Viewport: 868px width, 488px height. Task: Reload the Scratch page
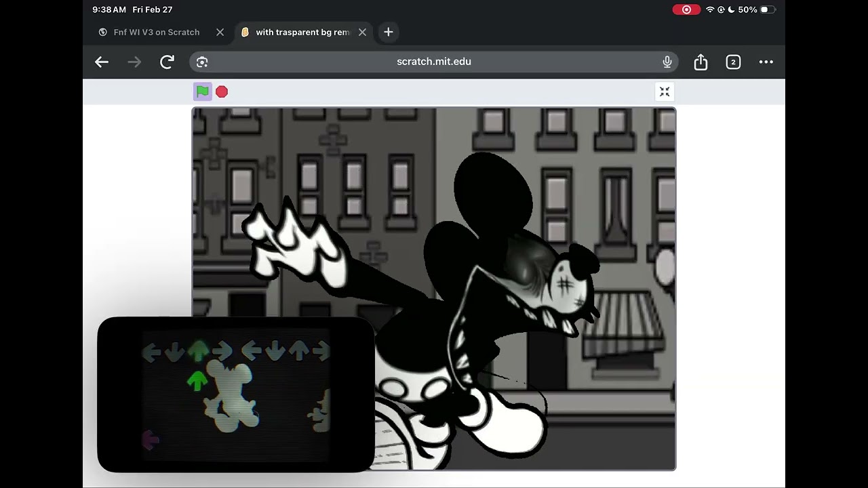167,62
